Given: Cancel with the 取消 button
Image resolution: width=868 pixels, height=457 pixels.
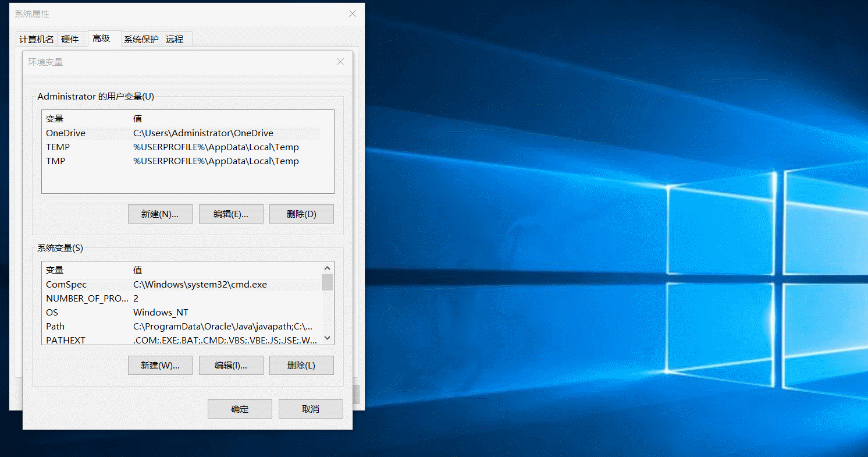Looking at the screenshot, I should [x=311, y=409].
